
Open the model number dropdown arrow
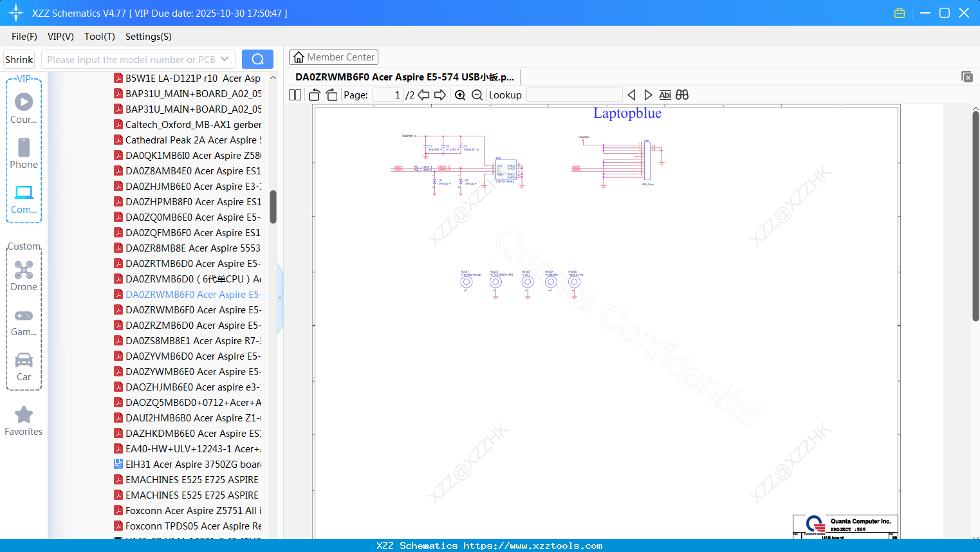coord(225,59)
